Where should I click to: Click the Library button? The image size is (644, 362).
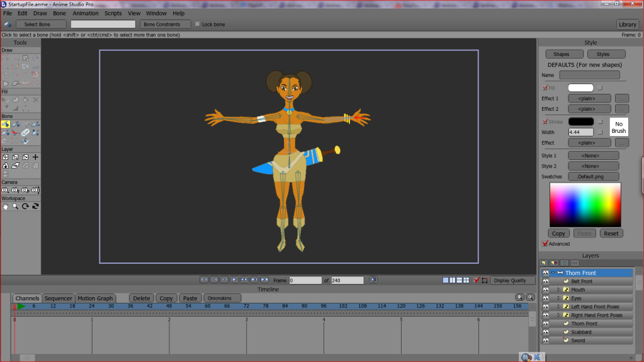click(x=627, y=25)
